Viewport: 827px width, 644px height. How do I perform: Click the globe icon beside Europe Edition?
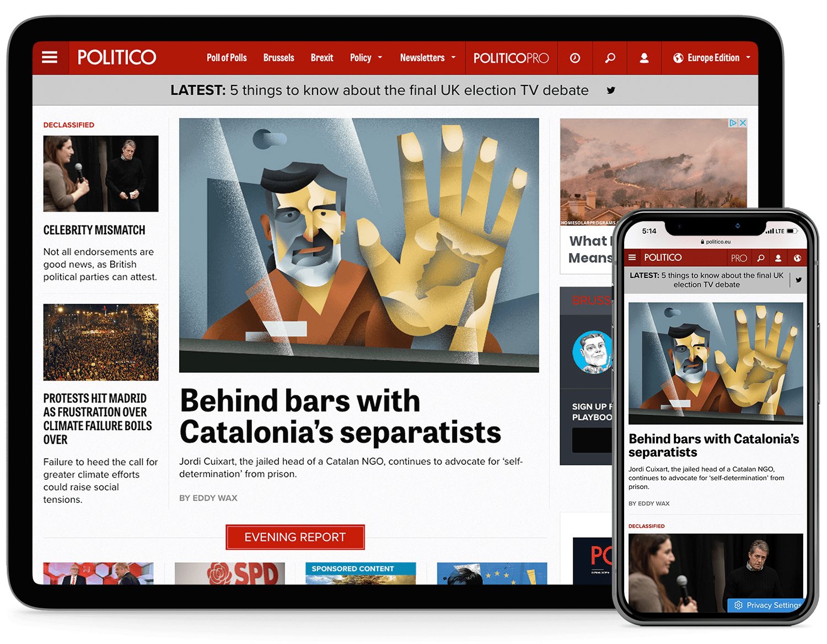coord(678,58)
